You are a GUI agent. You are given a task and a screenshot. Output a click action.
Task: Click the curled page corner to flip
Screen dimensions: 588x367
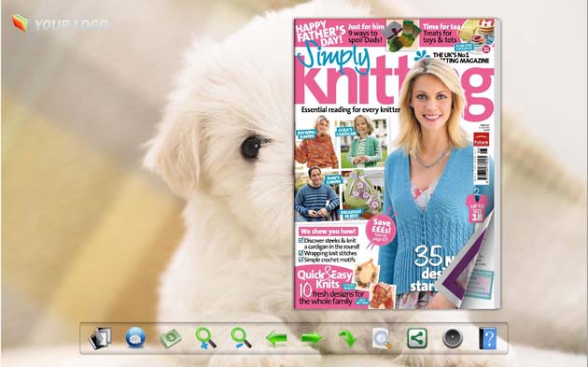coord(469,262)
